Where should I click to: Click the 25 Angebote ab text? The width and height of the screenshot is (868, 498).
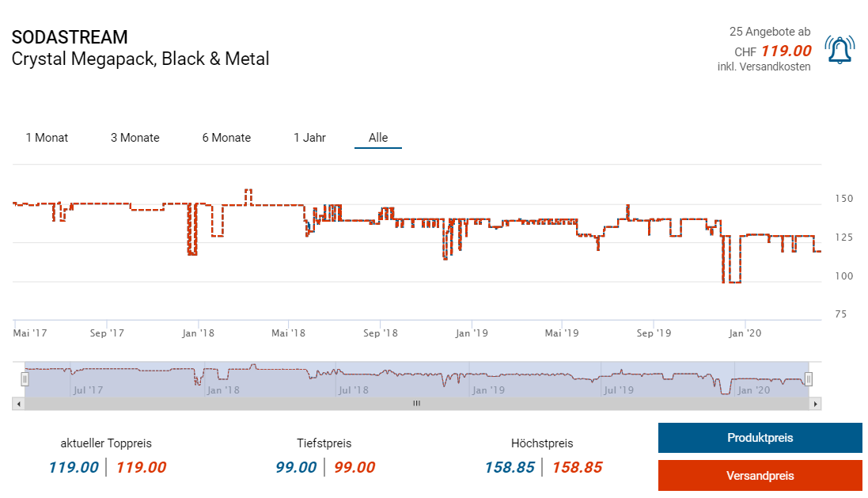pos(769,32)
